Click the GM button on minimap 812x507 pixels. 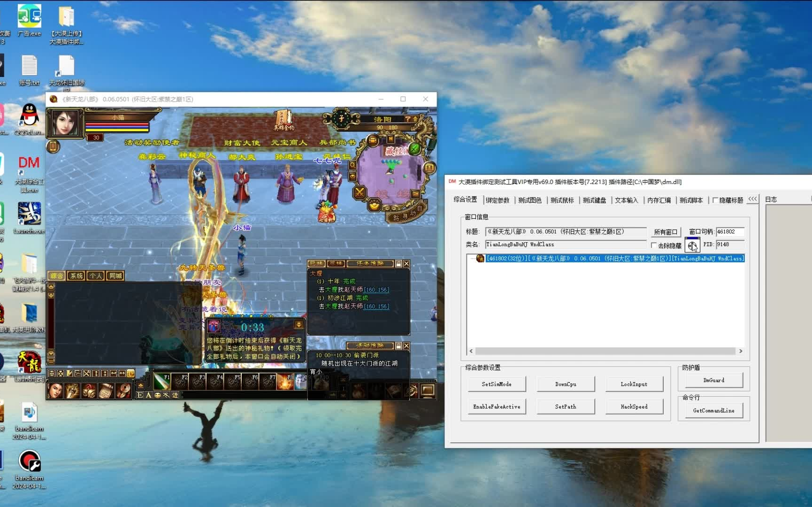[415, 193]
